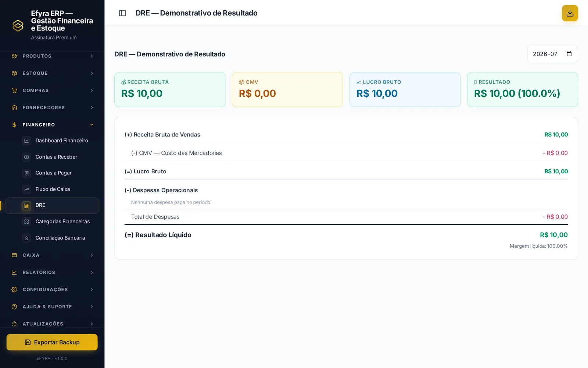
Task: Select the Resultado R$ 10,00 (100.0%) value
Action: [517, 93]
